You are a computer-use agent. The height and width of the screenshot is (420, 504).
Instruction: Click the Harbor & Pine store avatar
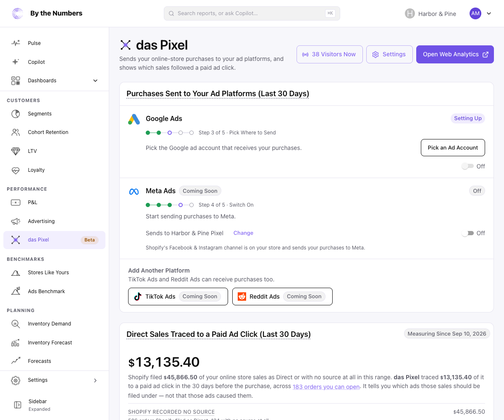(x=410, y=13)
